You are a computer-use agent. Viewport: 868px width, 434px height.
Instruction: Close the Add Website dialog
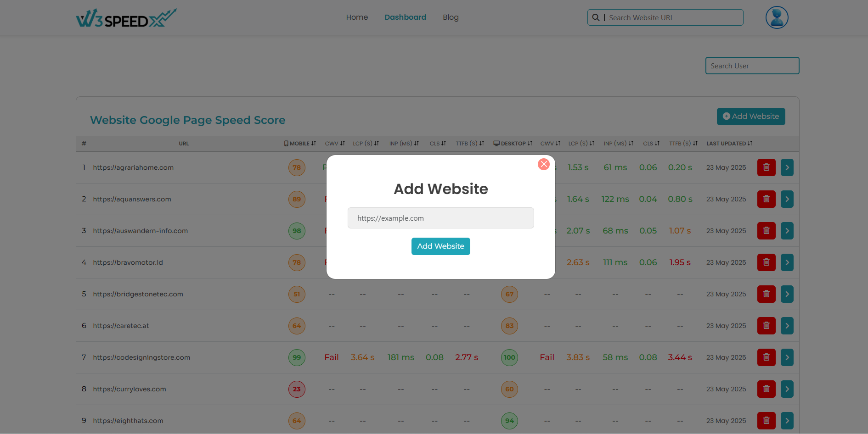[544, 164]
